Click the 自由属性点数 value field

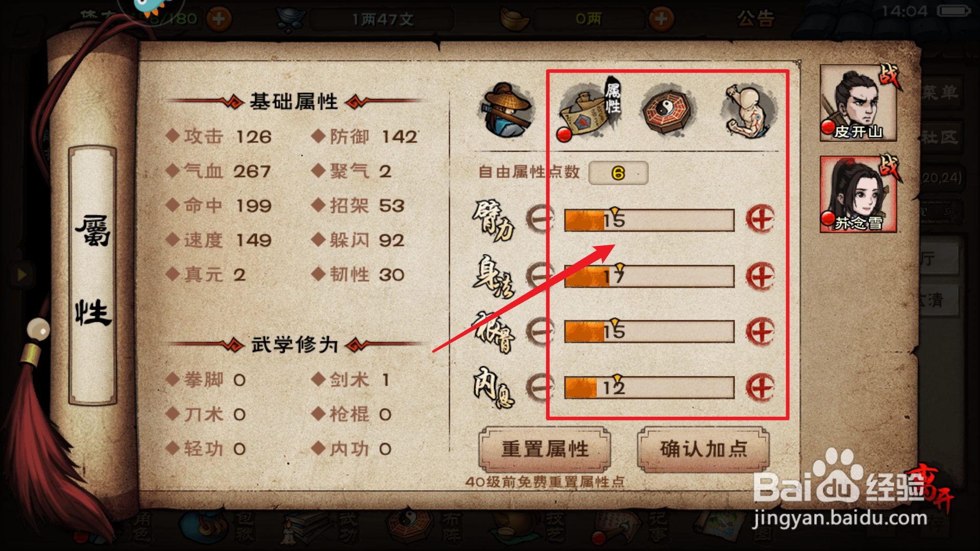[x=618, y=173]
